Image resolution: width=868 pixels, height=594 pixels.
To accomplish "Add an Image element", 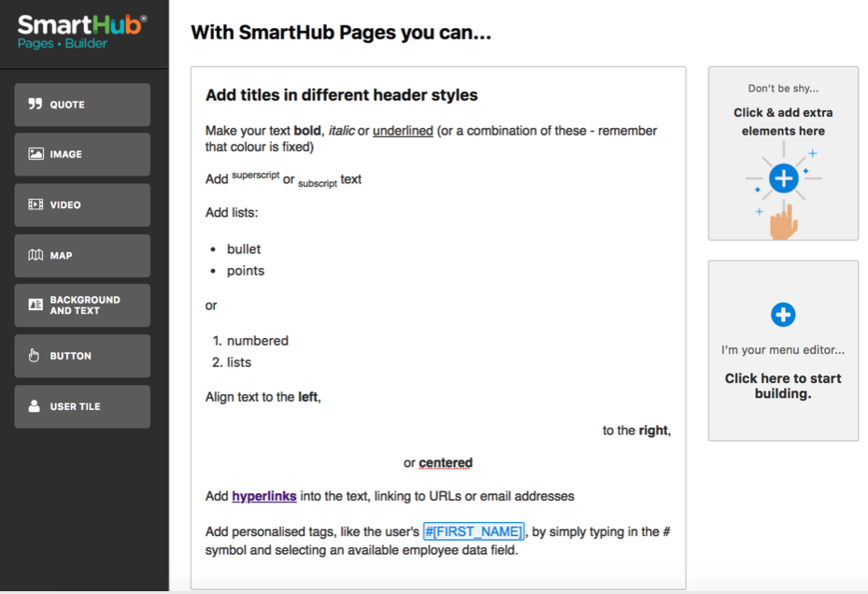I will click(82, 154).
